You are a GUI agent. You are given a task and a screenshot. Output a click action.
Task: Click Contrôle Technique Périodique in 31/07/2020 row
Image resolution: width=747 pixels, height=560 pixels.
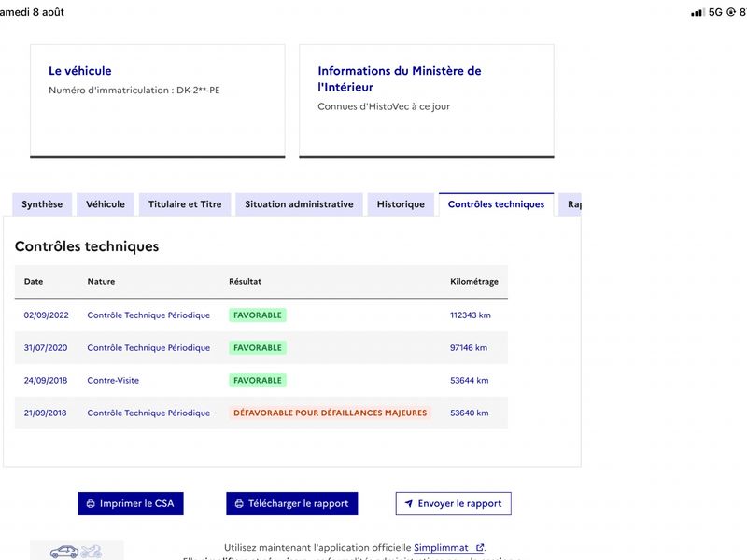click(148, 347)
